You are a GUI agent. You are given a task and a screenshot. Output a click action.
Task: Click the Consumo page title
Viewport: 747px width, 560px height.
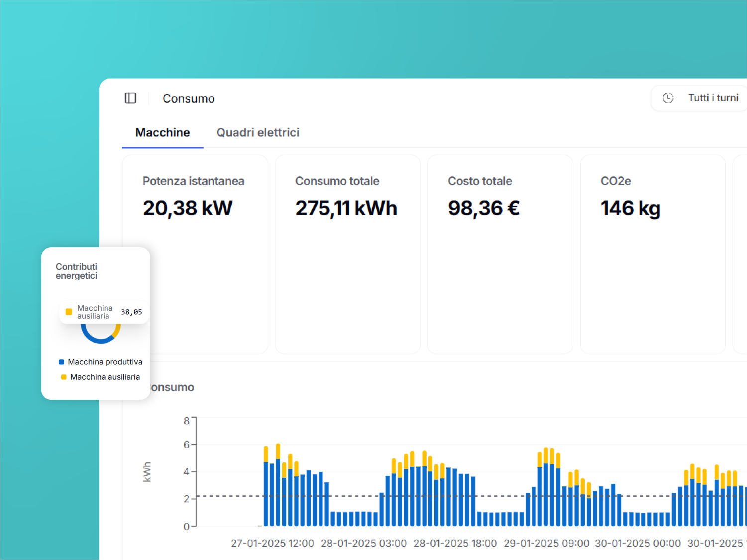click(x=189, y=99)
